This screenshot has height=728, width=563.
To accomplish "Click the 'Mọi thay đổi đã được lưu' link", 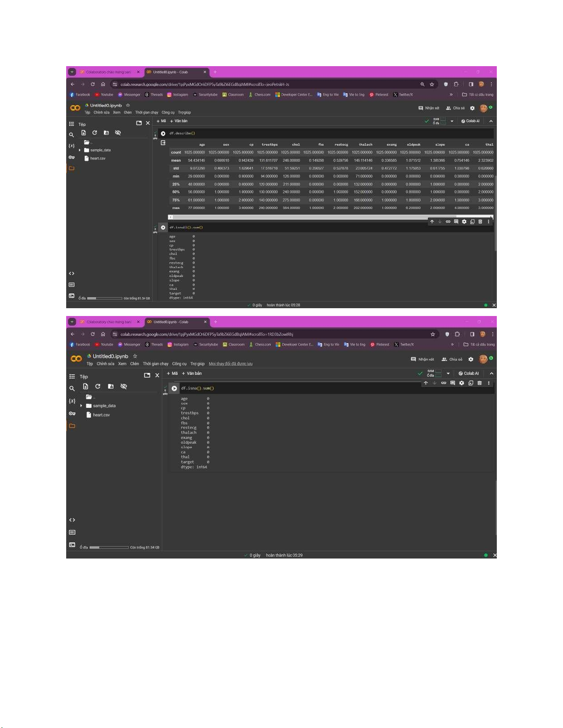I will tap(230, 364).
